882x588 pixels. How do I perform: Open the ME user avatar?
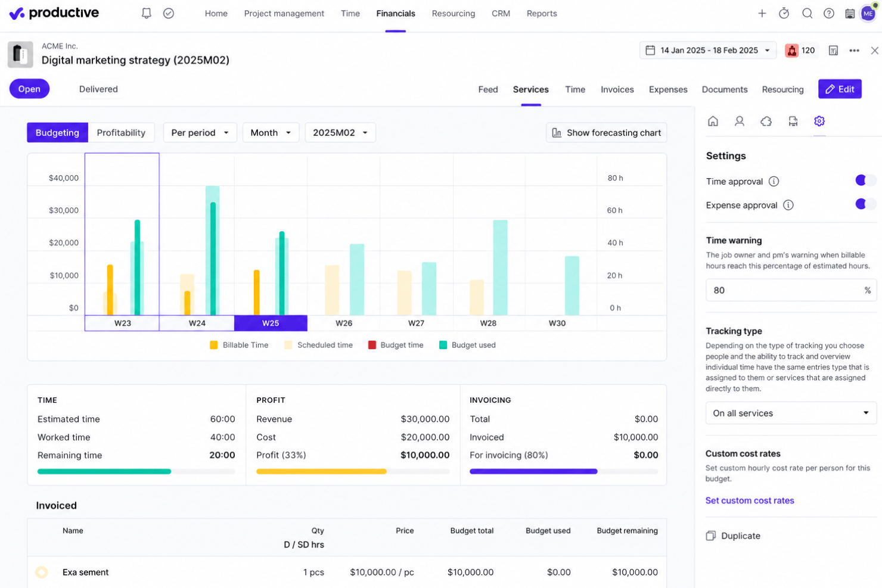[x=868, y=13]
